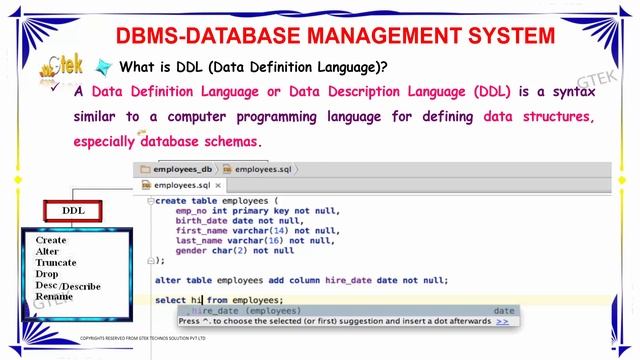Open the employees_db breadcrumb
The image size is (640, 360).
coord(182,169)
